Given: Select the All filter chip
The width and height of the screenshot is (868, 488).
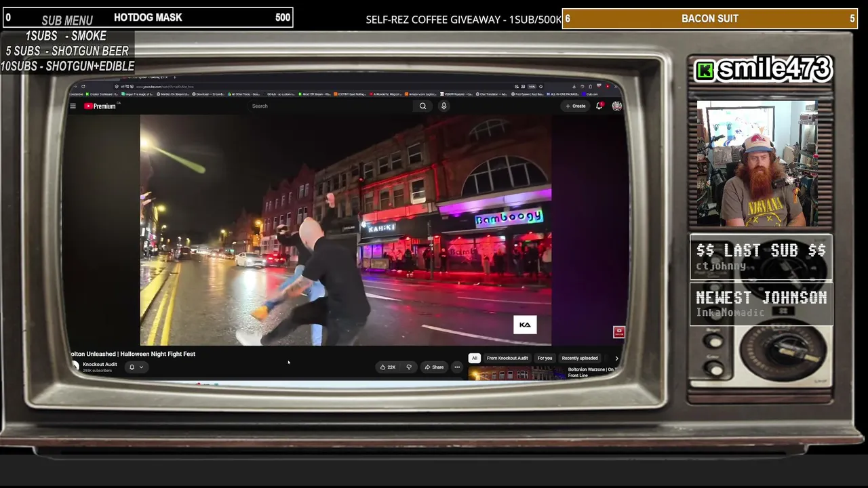Looking at the screenshot, I should click(475, 358).
